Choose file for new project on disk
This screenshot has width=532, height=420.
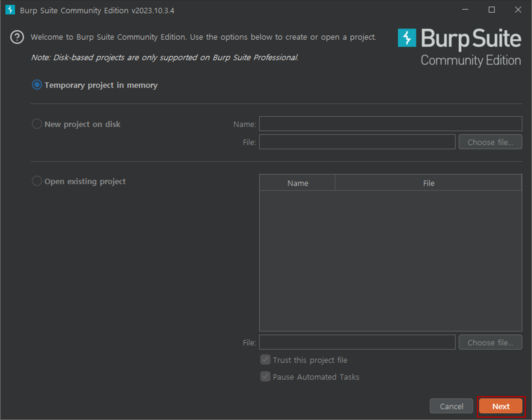pos(490,142)
